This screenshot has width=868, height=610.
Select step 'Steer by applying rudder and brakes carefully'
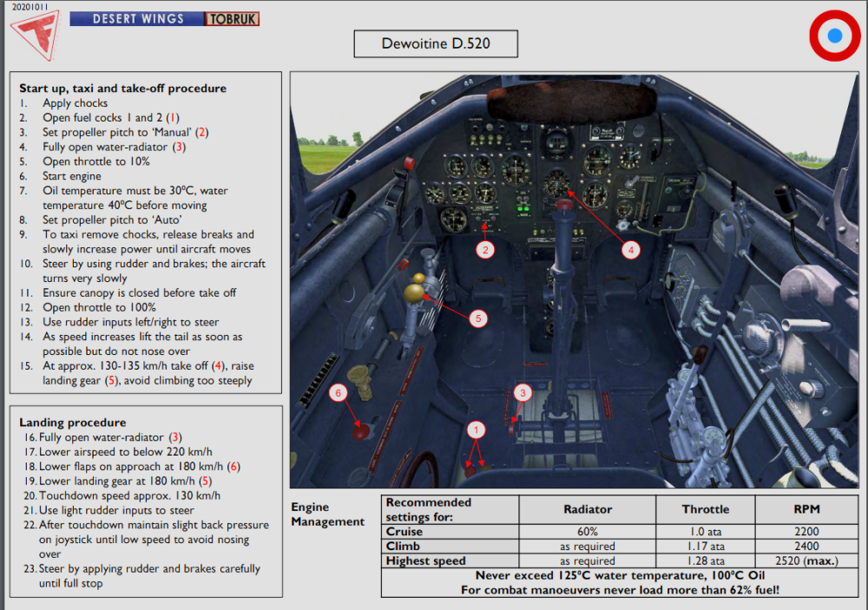click(142, 575)
